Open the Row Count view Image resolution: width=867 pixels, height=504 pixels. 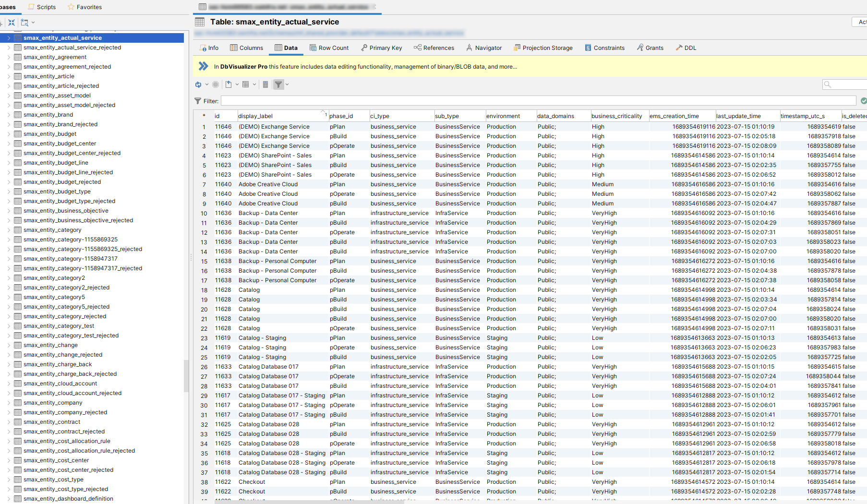(x=329, y=48)
